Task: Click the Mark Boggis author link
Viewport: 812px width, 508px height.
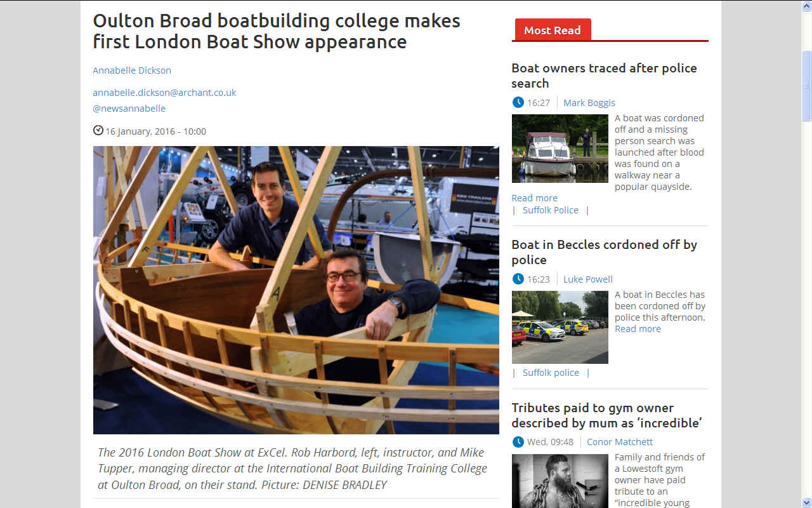Action: (589, 102)
